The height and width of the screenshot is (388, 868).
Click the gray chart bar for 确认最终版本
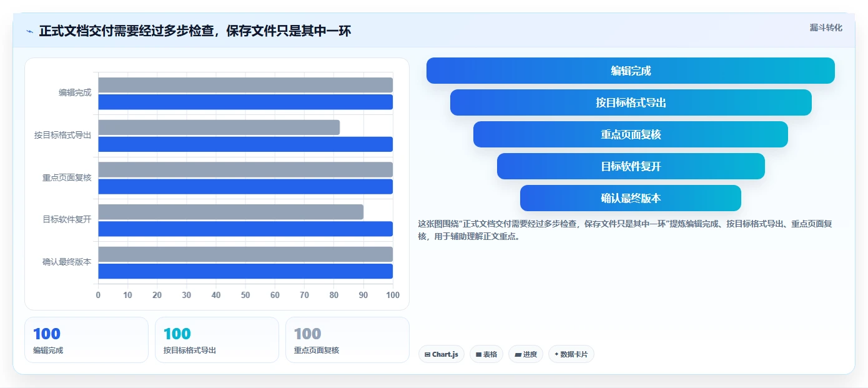pos(245,254)
